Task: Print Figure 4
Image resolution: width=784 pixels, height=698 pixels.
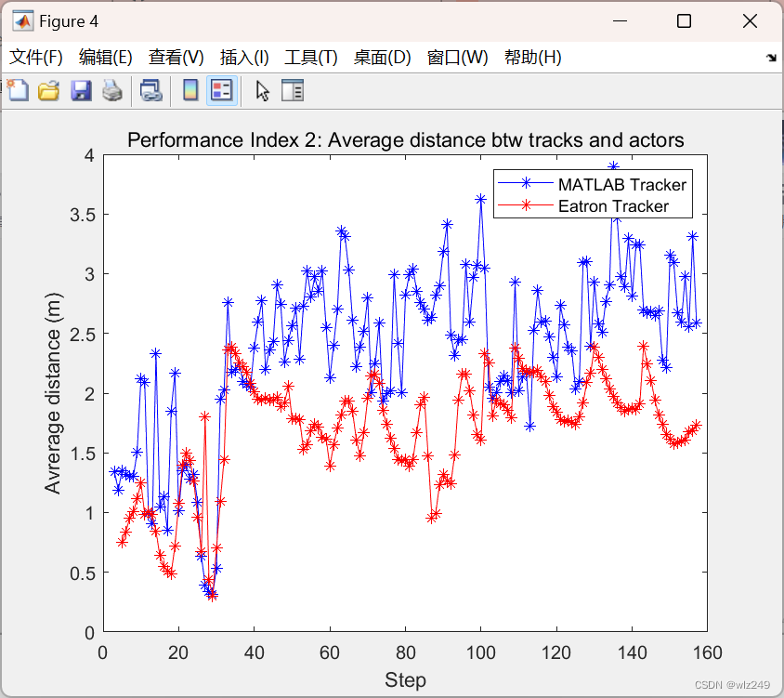Action: 111,90
